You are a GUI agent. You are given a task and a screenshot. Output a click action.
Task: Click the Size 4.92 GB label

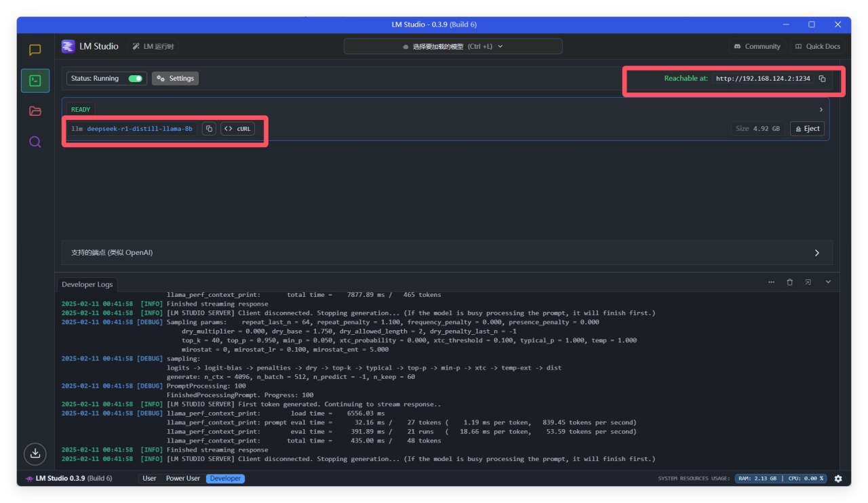757,129
